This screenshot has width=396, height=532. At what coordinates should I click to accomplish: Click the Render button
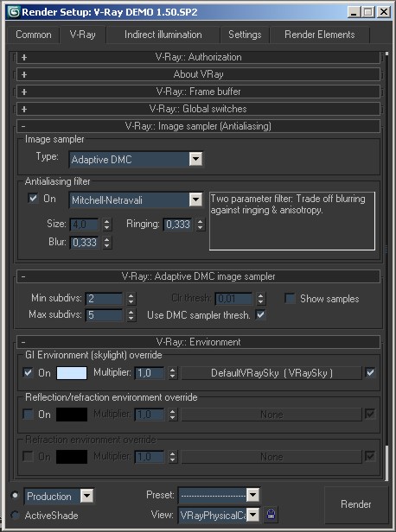[356, 504]
